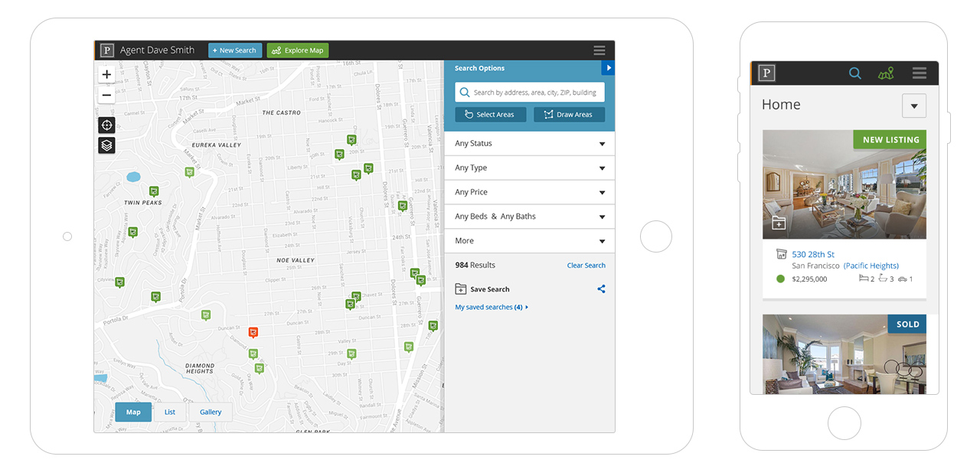Click the Clear Search link
The width and height of the screenshot is (980, 476).
point(586,266)
